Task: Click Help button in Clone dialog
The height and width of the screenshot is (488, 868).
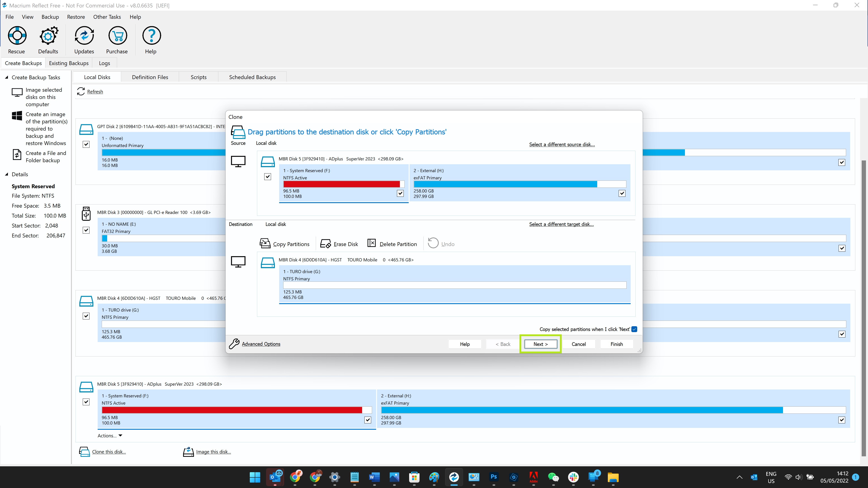Action: [465, 344]
